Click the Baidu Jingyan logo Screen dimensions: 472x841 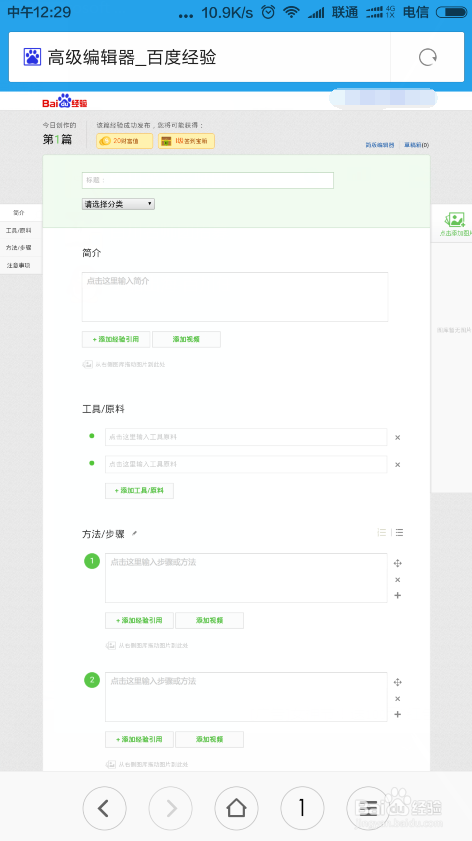pos(64,101)
